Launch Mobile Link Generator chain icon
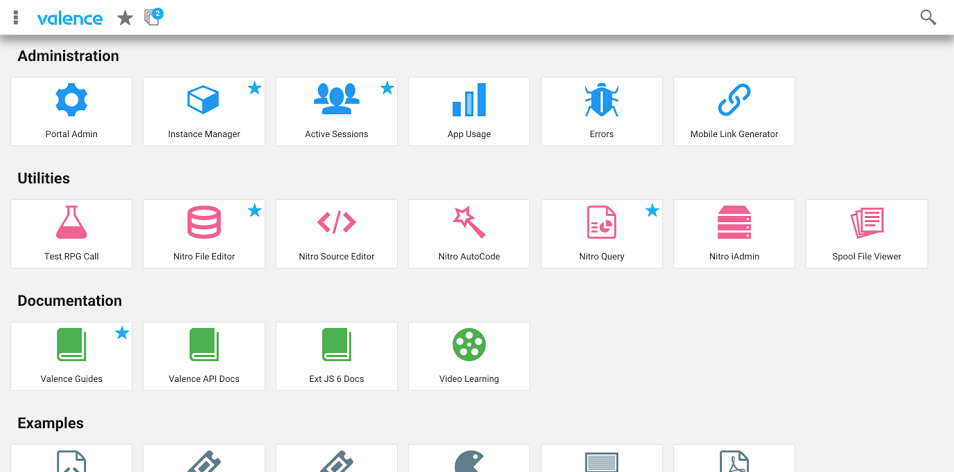This screenshot has height=472, width=954. [734, 100]
